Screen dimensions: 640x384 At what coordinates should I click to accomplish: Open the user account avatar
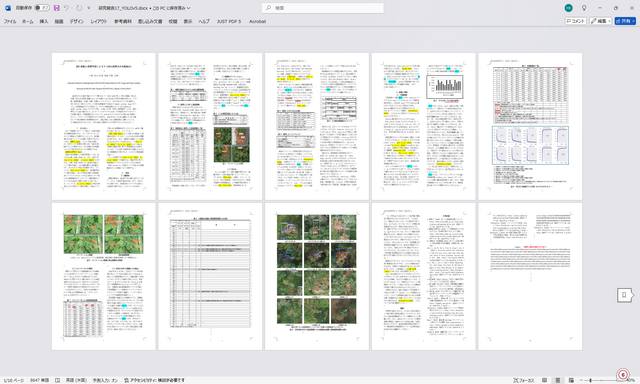[x=568, y=8]
